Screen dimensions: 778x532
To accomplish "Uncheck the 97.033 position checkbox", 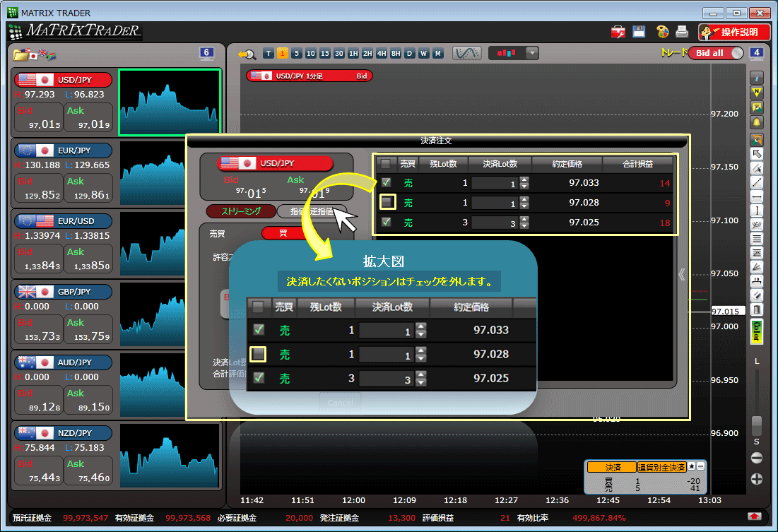I will click(x=387, y=182).
